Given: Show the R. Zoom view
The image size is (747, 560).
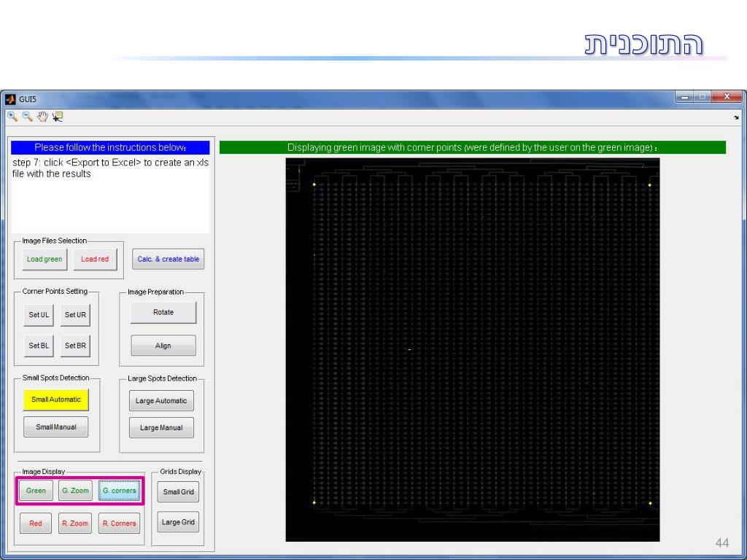Looking at the screenshot, I should click(x=75, y=524).
